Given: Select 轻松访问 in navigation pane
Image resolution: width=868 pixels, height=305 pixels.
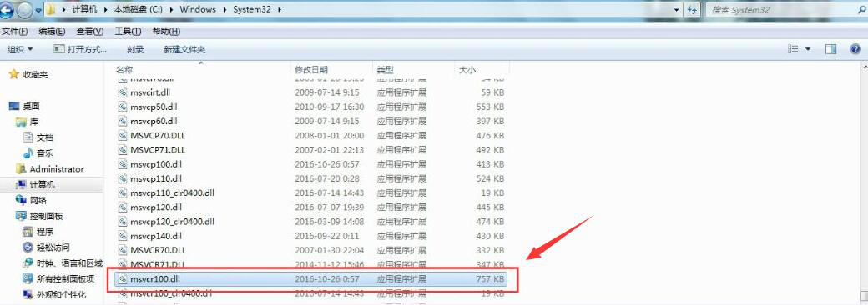Looking at the screenshot, I should coord(53,247).
